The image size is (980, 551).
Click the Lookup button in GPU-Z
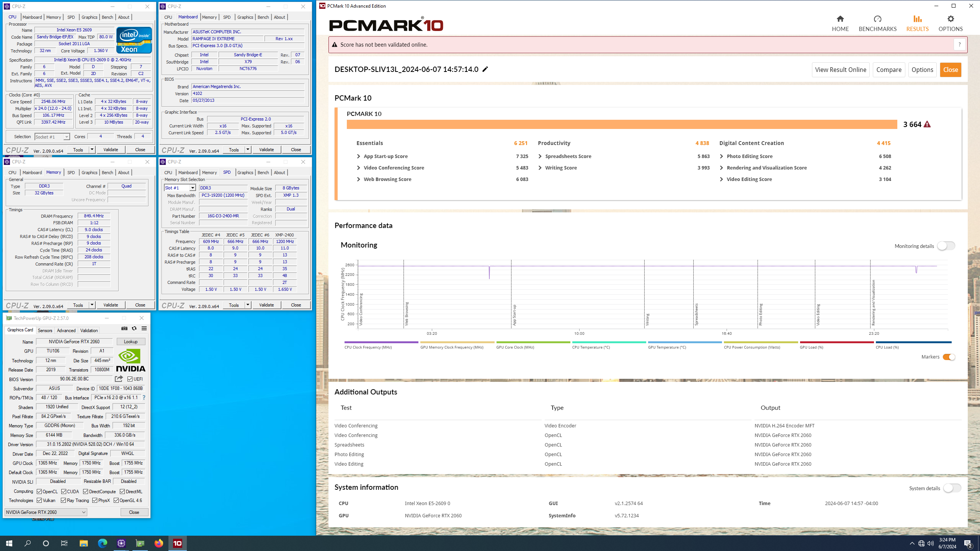[x=131, y=342]
